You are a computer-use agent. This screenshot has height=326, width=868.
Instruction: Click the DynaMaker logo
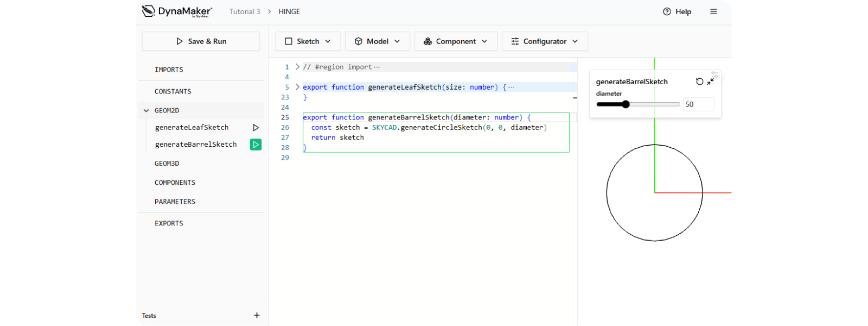point(177,11)
